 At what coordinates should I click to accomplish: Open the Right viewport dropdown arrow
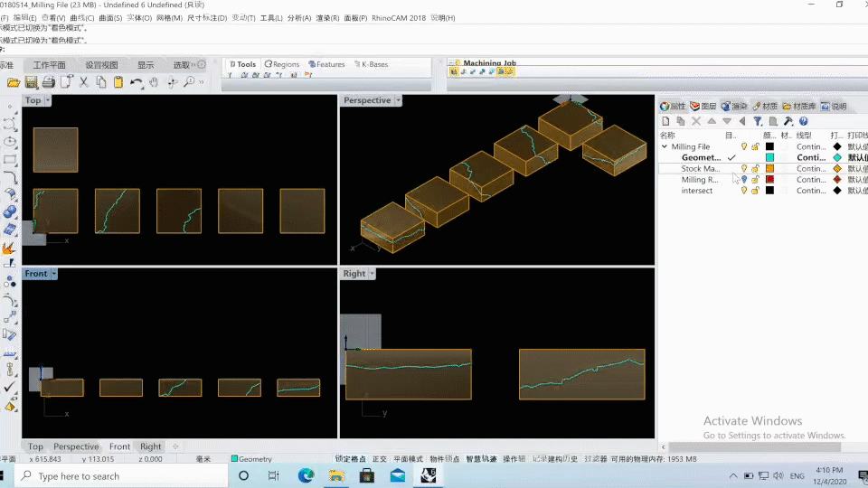tap(372, 273)
